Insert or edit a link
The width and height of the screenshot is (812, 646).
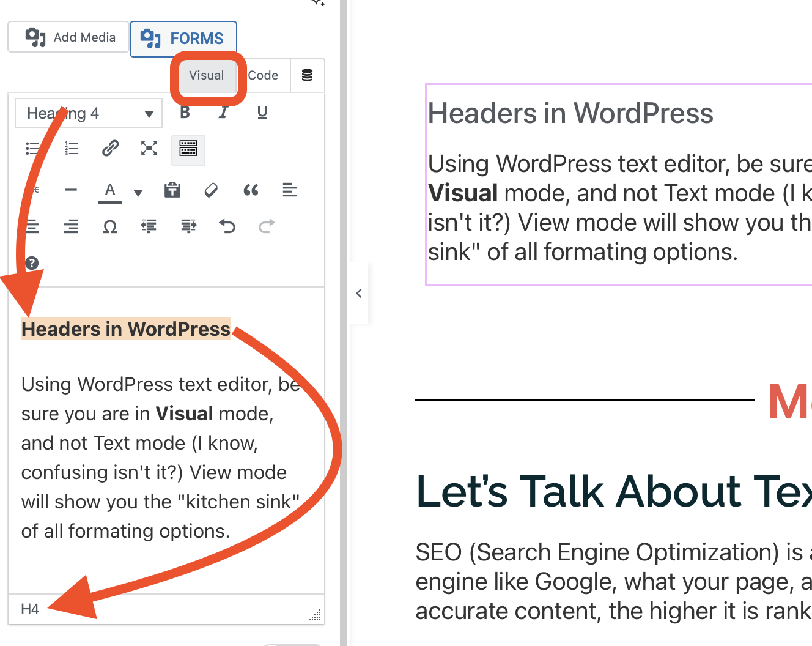(x=110, y=149)
